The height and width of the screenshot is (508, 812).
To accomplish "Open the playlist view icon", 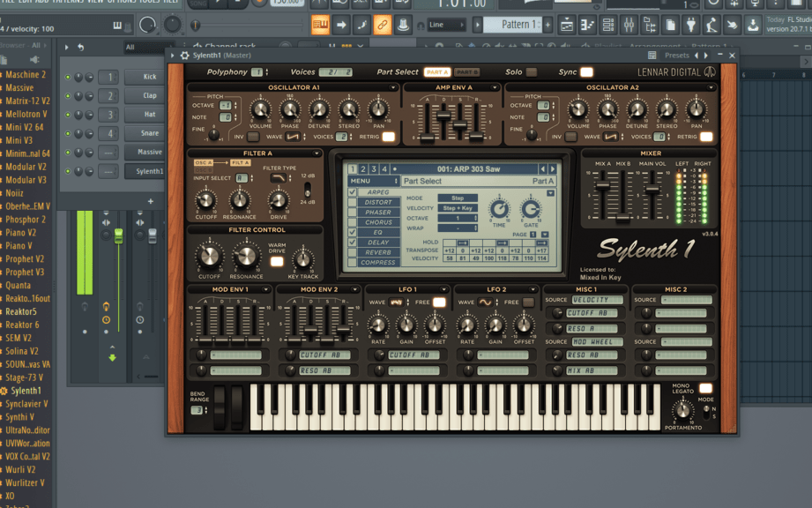I will point(567,25).
